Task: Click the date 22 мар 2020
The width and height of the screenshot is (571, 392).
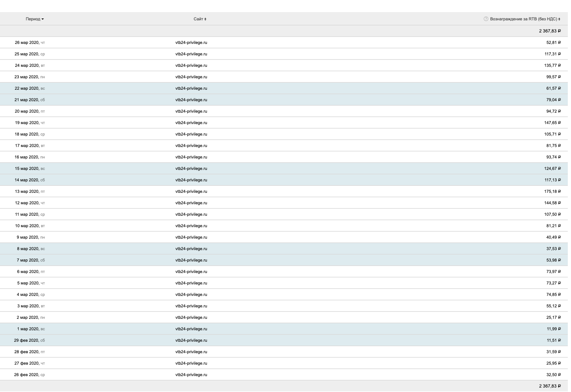Action: pyautogui.click(x=27, y=88)
